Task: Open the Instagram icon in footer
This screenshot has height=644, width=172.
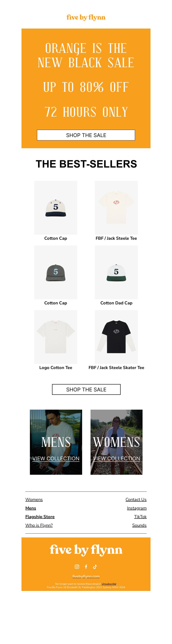Action: click(77, 566)
